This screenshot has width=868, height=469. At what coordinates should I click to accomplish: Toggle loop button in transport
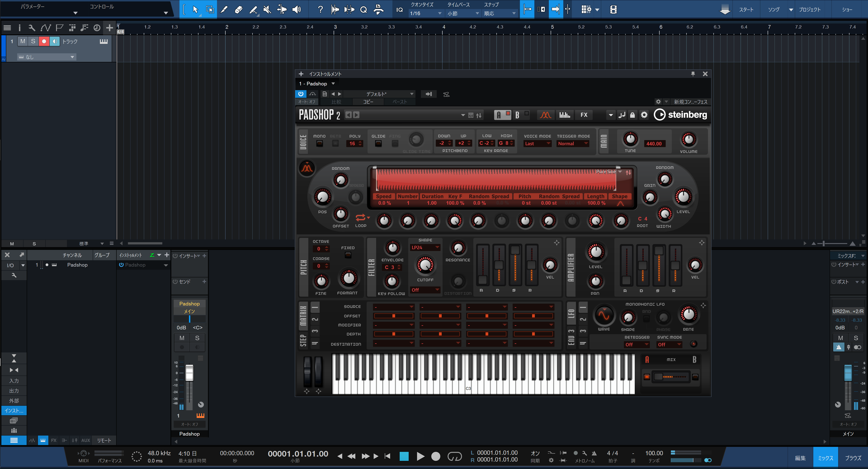click(x=454, y=457)
